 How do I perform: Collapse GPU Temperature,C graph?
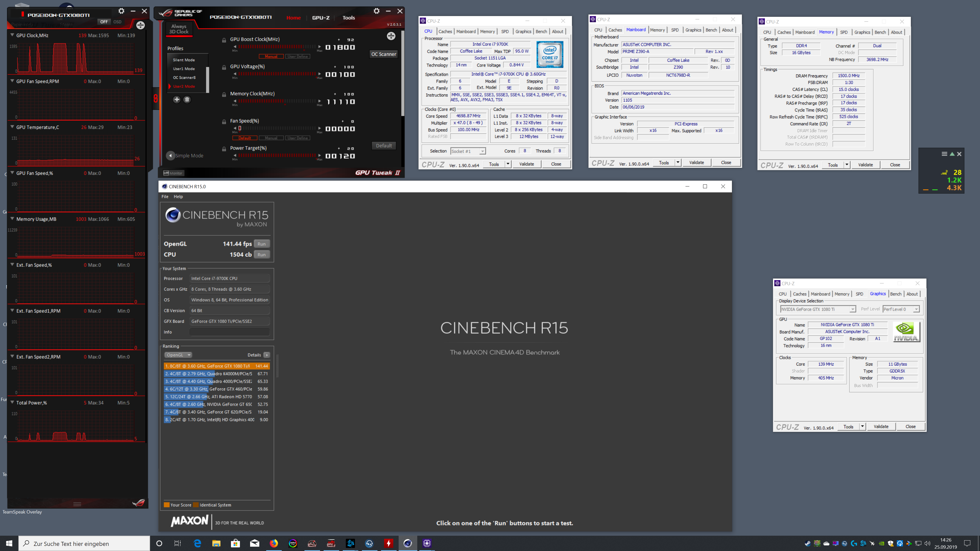click(x=12, y=127)
